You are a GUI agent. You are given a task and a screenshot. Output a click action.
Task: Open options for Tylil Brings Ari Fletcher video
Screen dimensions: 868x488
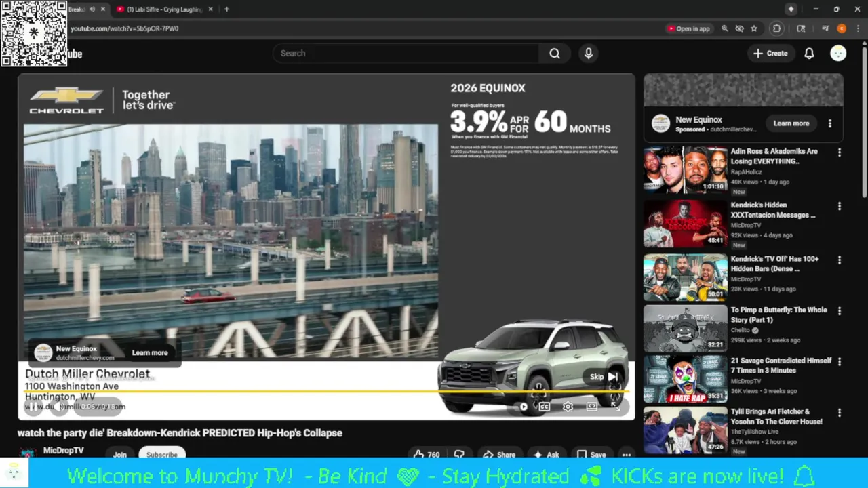click(840, 413)
